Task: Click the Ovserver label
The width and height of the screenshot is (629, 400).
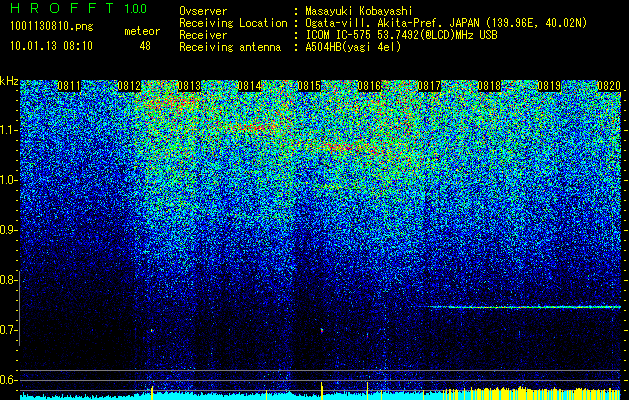Action: 203,11
